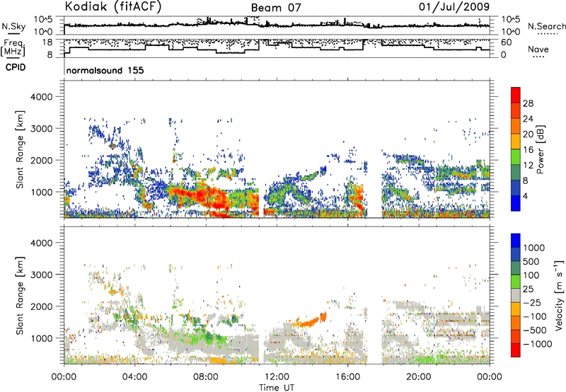The width and height of the screenshot is (566, 392).
Task: Click the '-1000' velocity colorbar tick
Action: [x=537, y=344]
